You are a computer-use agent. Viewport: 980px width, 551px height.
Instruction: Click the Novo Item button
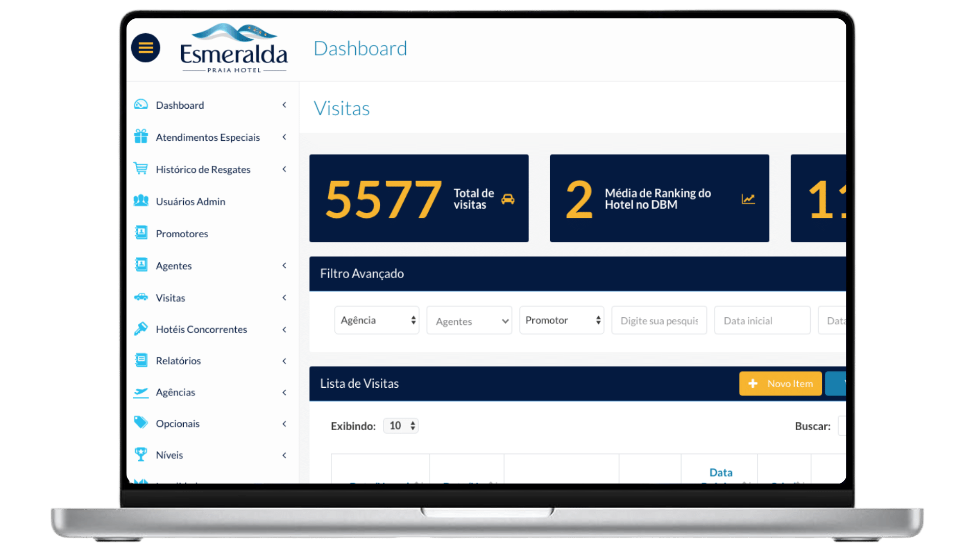tap(780, 383)
